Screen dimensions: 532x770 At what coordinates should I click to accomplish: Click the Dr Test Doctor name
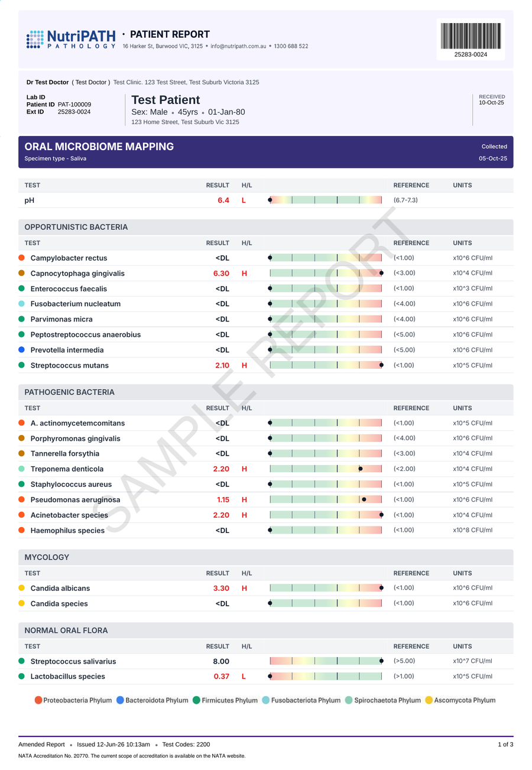click(x=47, y=82)
